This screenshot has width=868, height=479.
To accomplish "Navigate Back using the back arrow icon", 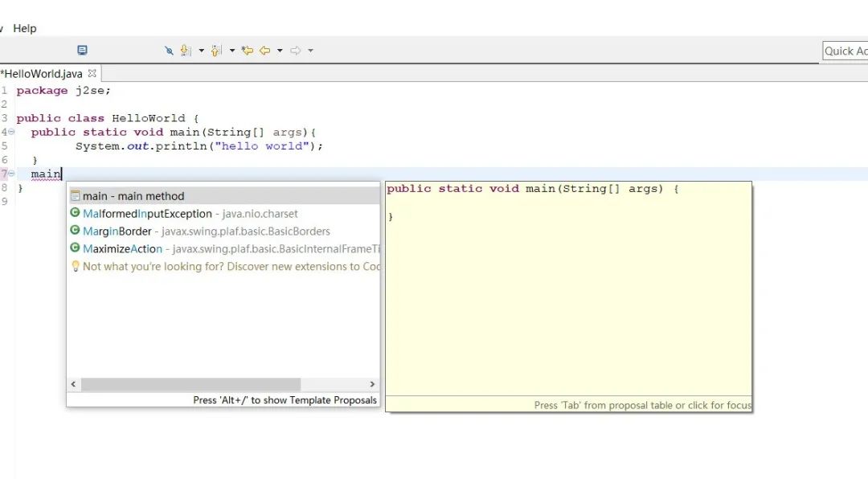I will [x=265, y=50].
